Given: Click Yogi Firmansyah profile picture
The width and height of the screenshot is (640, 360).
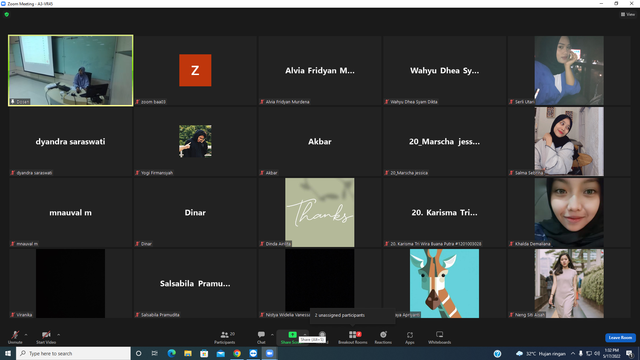Looking at the screenshot, I should tap(195, 141).
